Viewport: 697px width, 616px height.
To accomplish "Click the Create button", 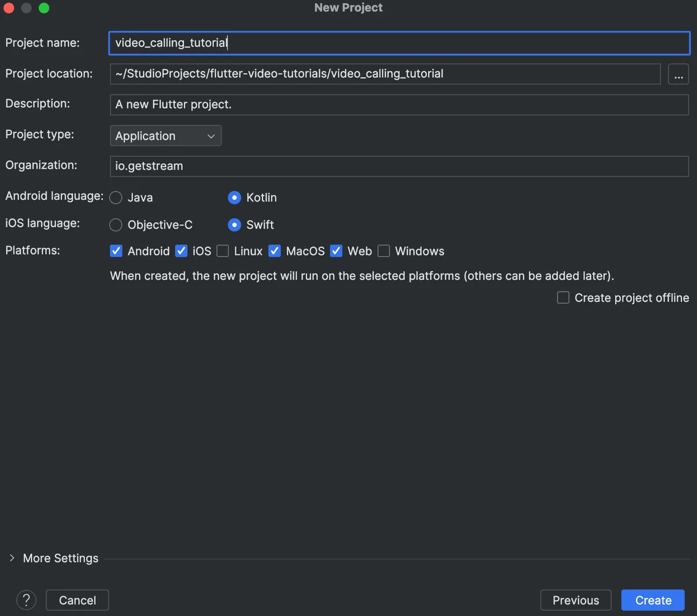I will 653,600.
